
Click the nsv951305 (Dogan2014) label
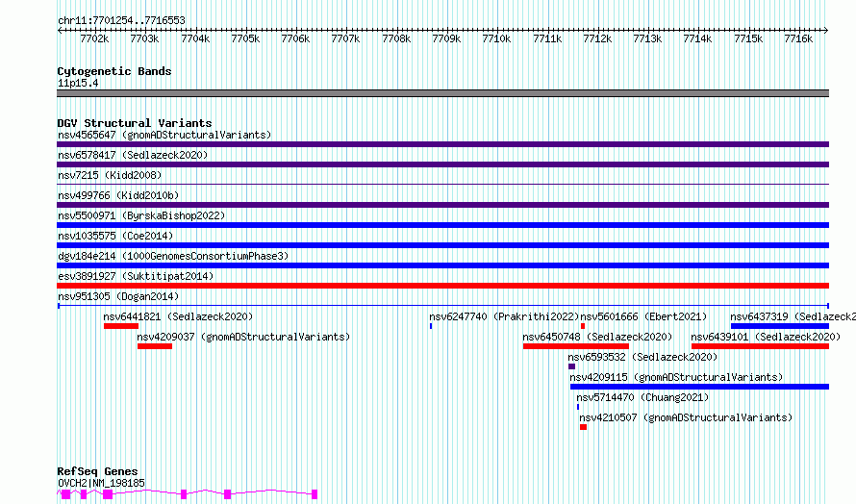click(118, 296)
